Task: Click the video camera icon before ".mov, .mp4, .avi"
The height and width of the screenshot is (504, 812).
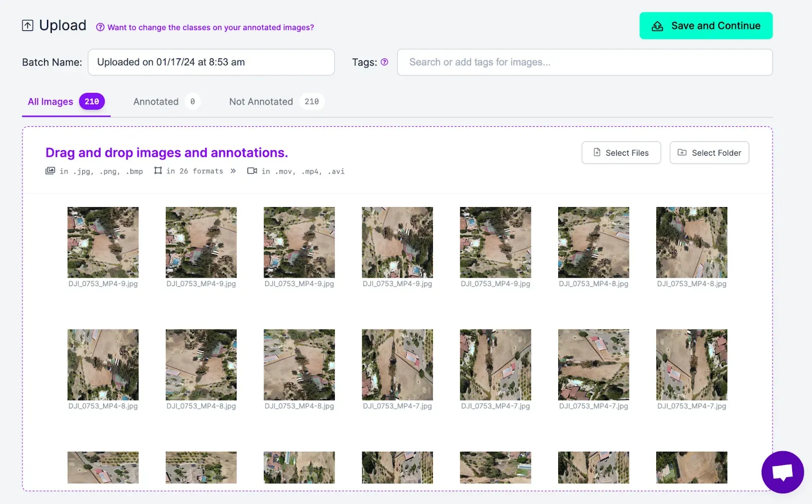Action: 252,171
